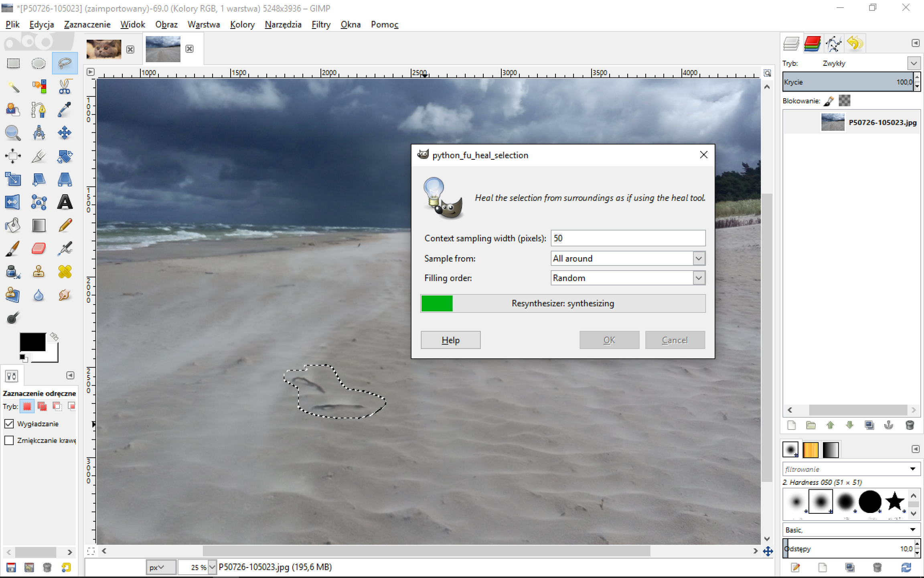This screenshot has width=924, height=578.
Task: Select the Pencil tool
Action: pos(65,225)
